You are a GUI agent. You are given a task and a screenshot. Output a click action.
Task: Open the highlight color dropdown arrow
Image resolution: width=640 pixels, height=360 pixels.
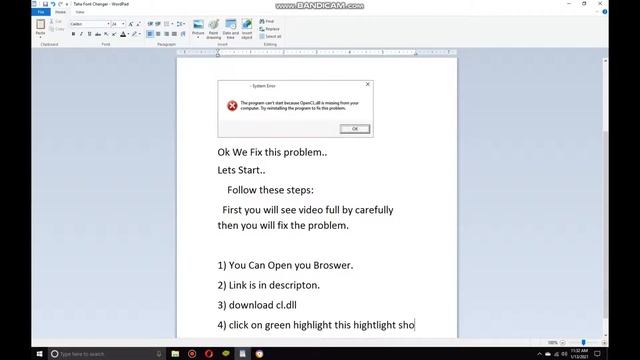(140, 34)
